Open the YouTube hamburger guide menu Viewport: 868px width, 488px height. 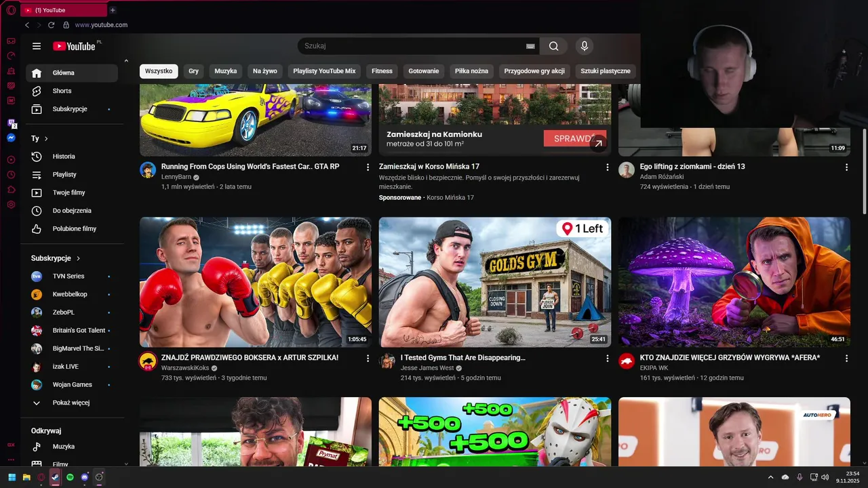coord(37,46)
